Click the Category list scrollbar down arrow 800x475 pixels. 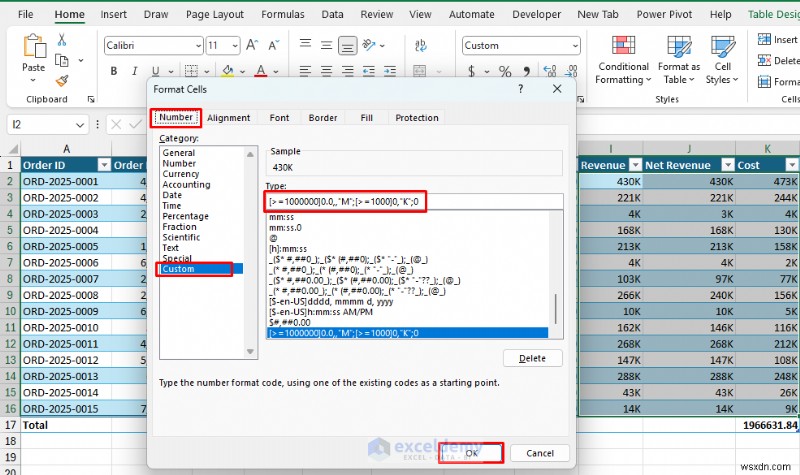coord(250,352)
